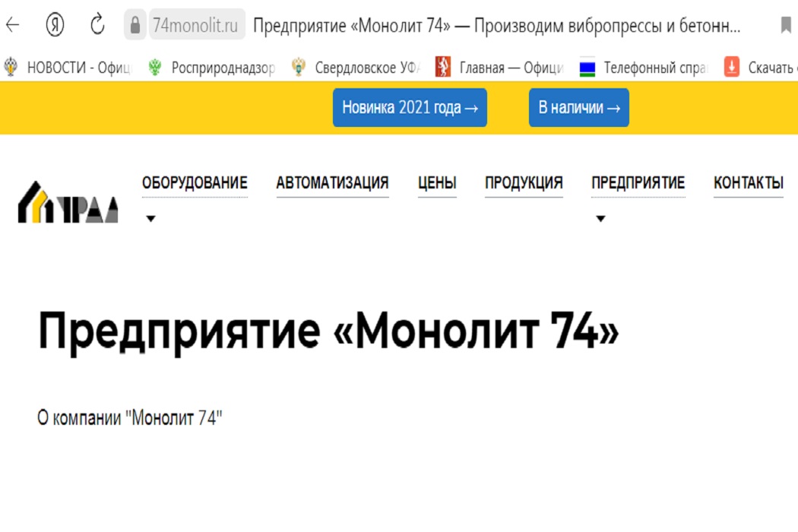This screenshot has width=798, height=532.
Task: Open the Скачать bookmark
Action: (x=760, y=68)
